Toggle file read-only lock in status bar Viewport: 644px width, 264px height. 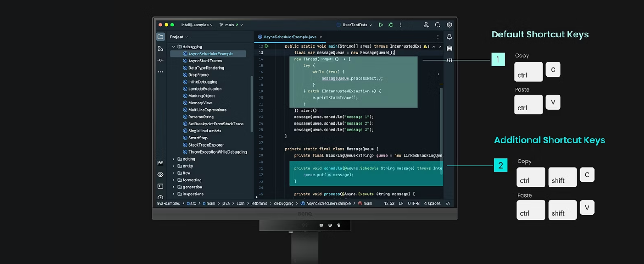click(448, 204)
